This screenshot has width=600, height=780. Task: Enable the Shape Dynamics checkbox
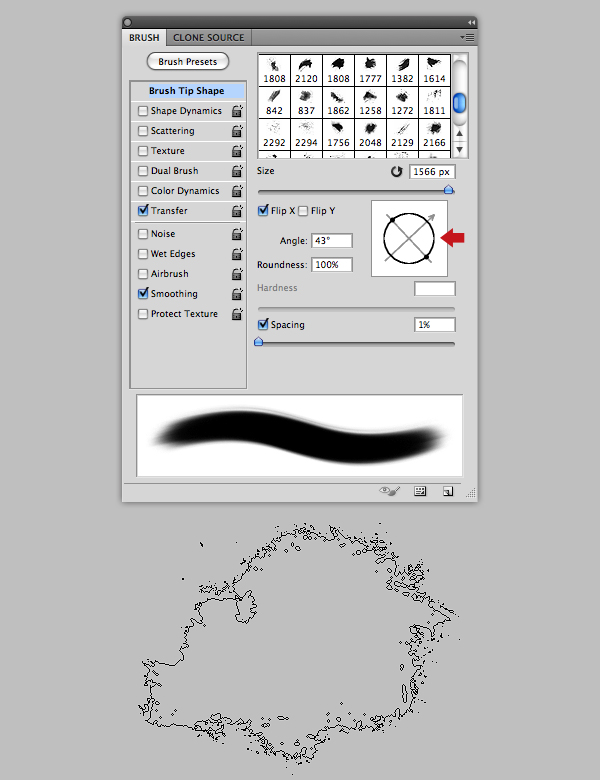click(x=143, y=111)
